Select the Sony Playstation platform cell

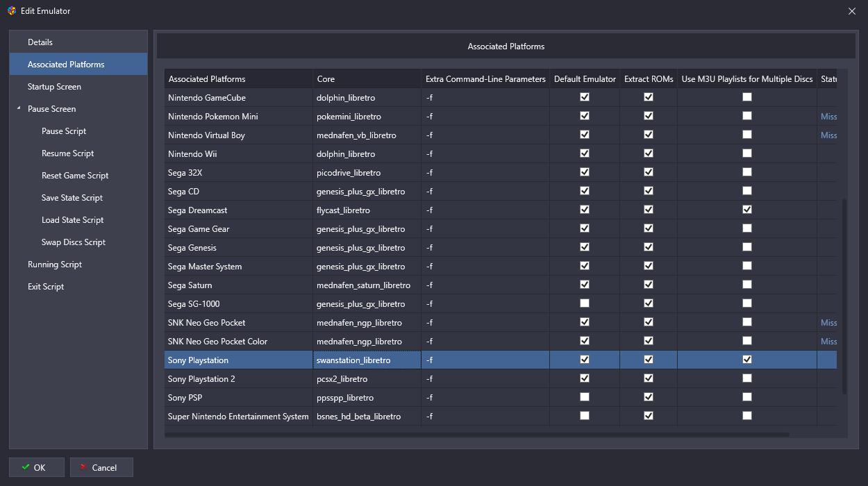(x=238, y=360)
